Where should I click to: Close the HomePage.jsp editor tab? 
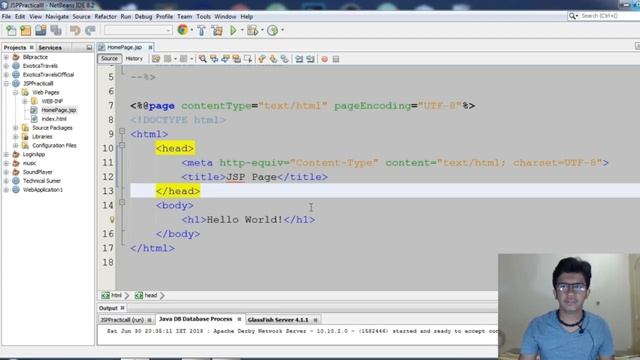(x=150, y=48)
